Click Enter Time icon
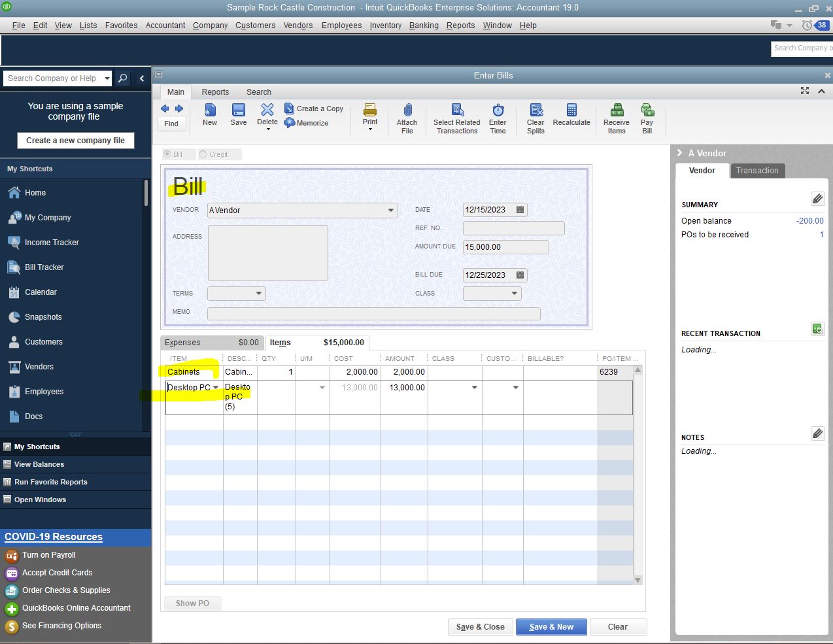Screen dimensions: 833x644 click(x=498, y=110)
